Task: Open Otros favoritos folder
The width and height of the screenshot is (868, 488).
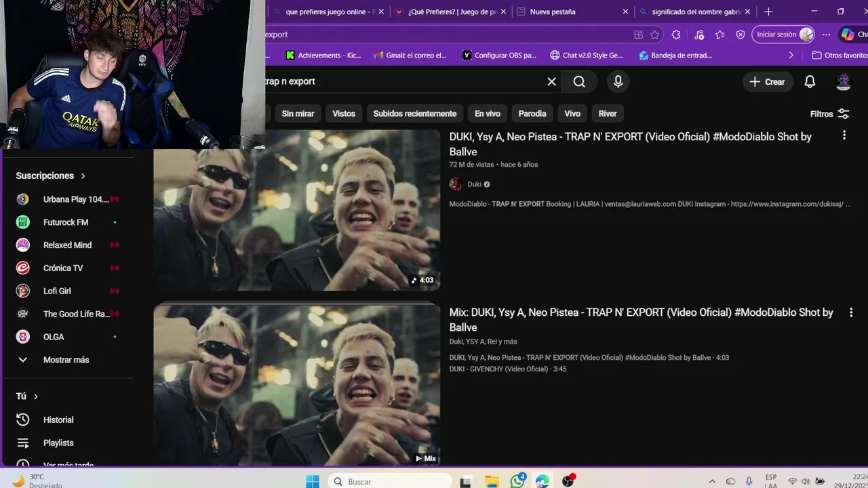Action: 840,56
